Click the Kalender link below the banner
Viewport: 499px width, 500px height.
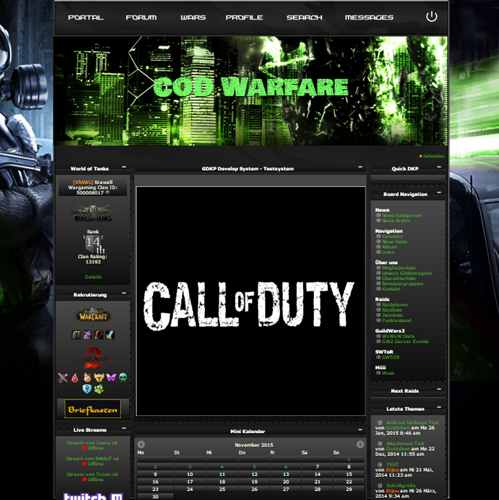tap(434, 156)
